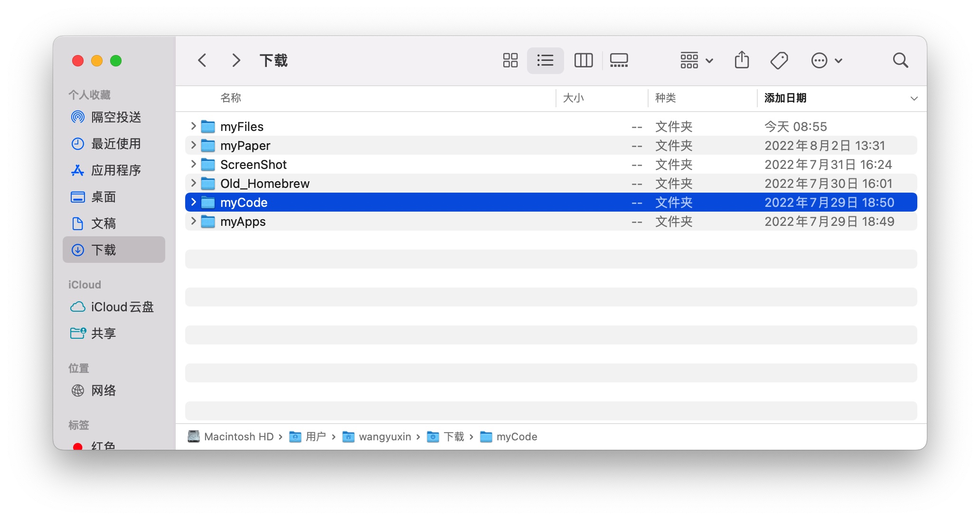Open 文稿 in the sidebar
Image resolution: width=980 pixels, height=520 pixels.
pos(114,223)
